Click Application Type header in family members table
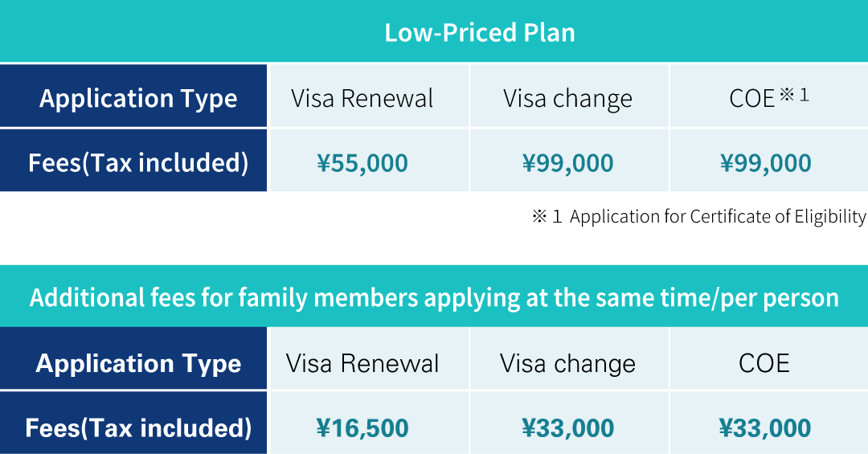868x454 pixels. tap(138, 363)
